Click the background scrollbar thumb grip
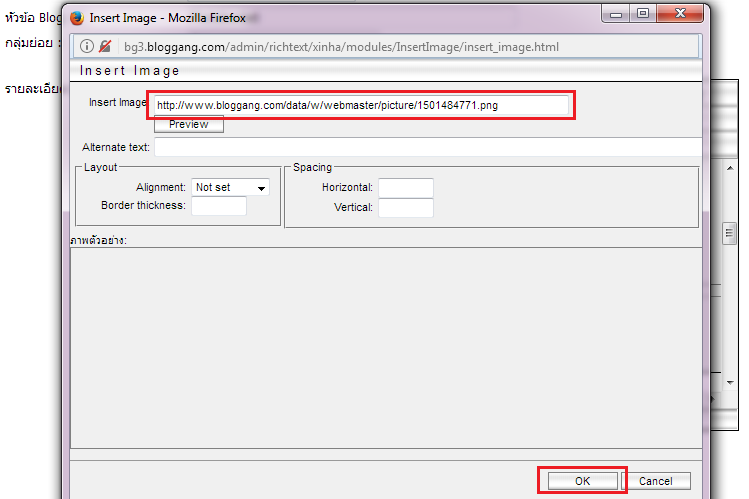The height and width of the screenshot is (499, 749). [x=730, y=233]
